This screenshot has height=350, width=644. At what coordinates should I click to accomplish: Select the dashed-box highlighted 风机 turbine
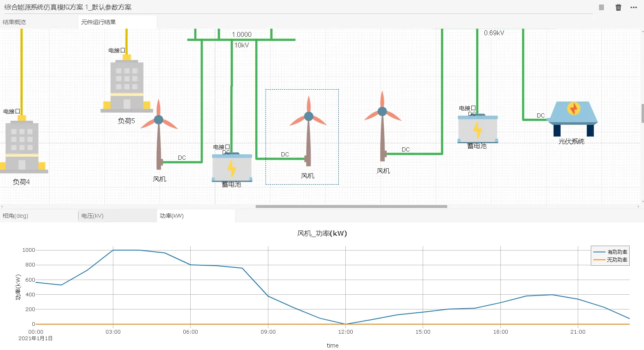(308, 131)
